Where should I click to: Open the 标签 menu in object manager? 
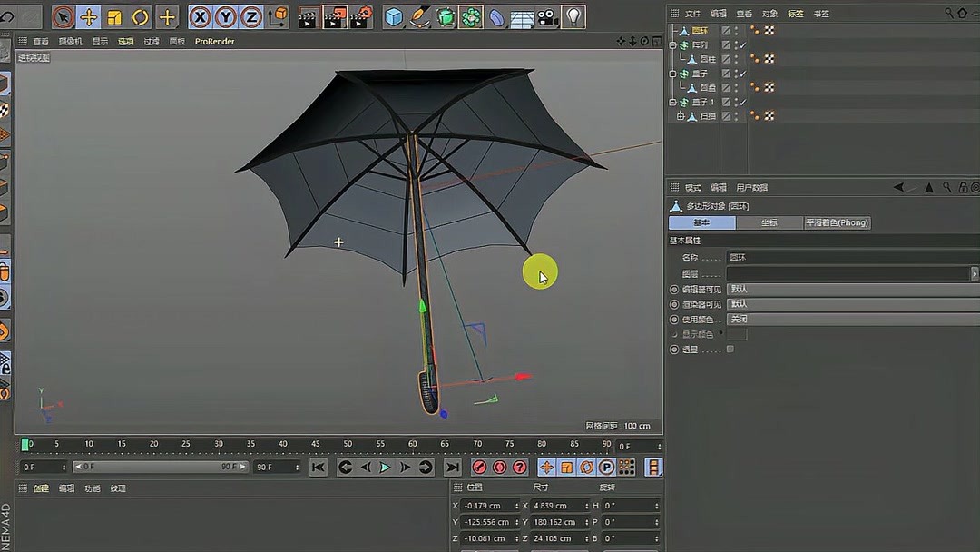tap(798, 13)
